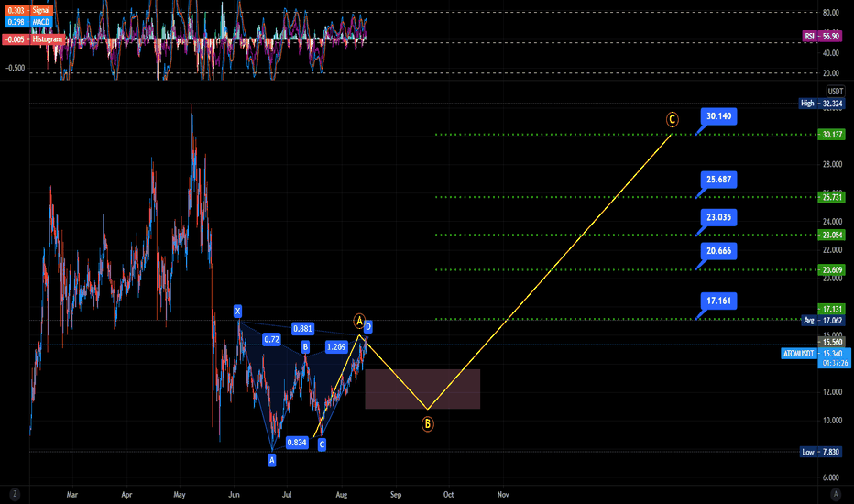Click the blue square A point label
The width and height of the screenshot is (854, 504).
click(x=272, y=460)
